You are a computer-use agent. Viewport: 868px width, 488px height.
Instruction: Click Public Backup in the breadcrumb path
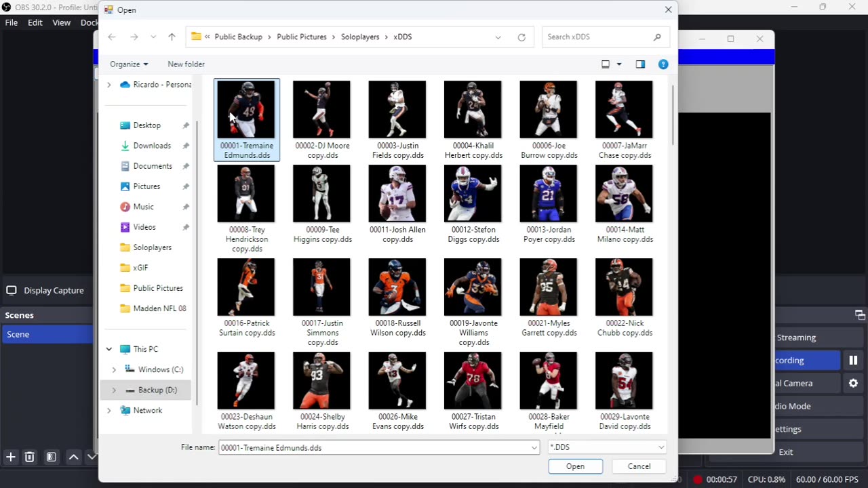click(x=238, y=37)
